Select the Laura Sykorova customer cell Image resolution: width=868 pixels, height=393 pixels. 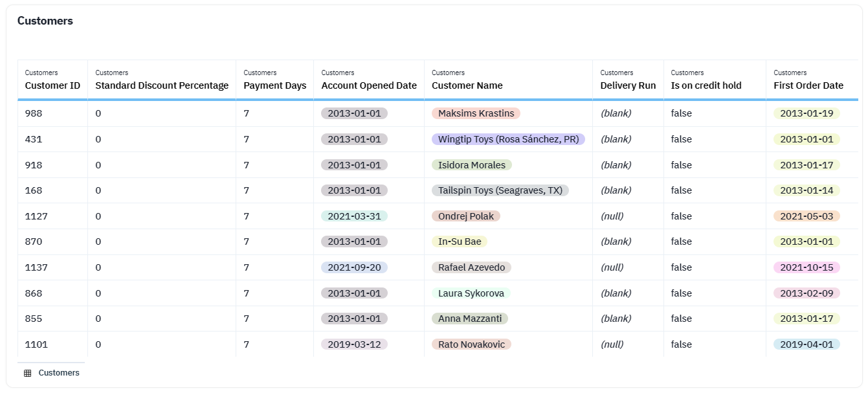(x=471, y=293)
